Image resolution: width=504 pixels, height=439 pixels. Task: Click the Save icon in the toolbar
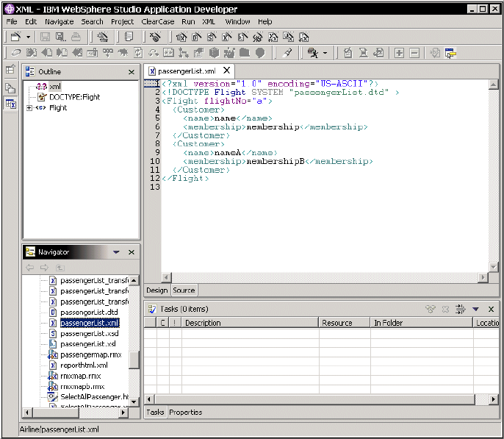pos(45,37)
